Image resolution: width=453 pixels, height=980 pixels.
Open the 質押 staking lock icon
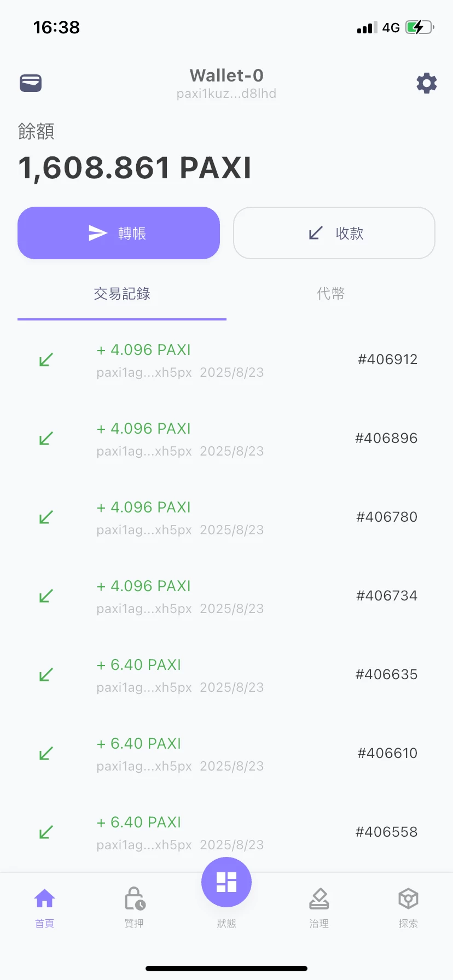pos(135,899)
